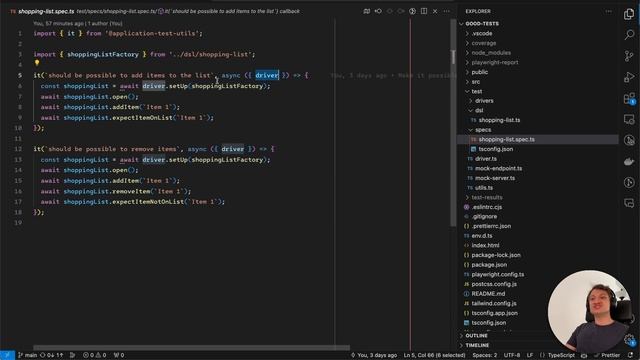Screen dimensions: 640x360
Task: Change the TypeScript language mode in status bar
Action: (561, 355)
